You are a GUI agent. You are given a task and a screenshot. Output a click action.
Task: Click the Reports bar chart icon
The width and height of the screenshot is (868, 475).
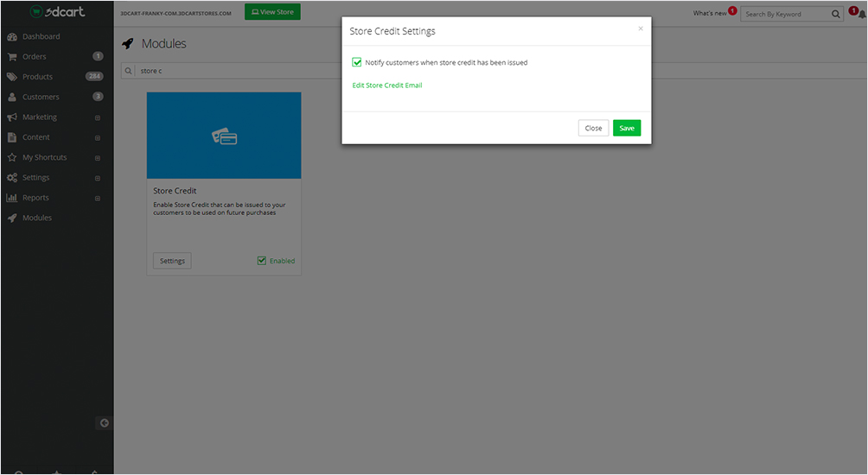pyautogui.click(x=12, y=198)
